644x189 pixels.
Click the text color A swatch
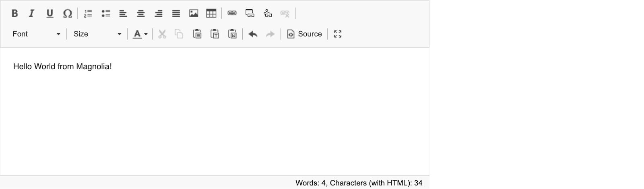[x=137, y=34]
